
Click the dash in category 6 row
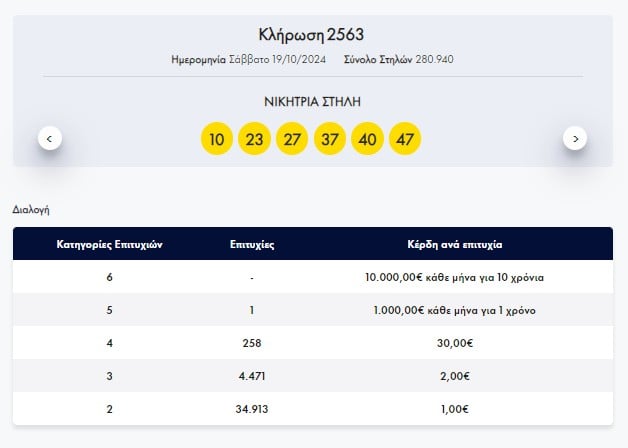pyautogui.click(x=252, y=277)
